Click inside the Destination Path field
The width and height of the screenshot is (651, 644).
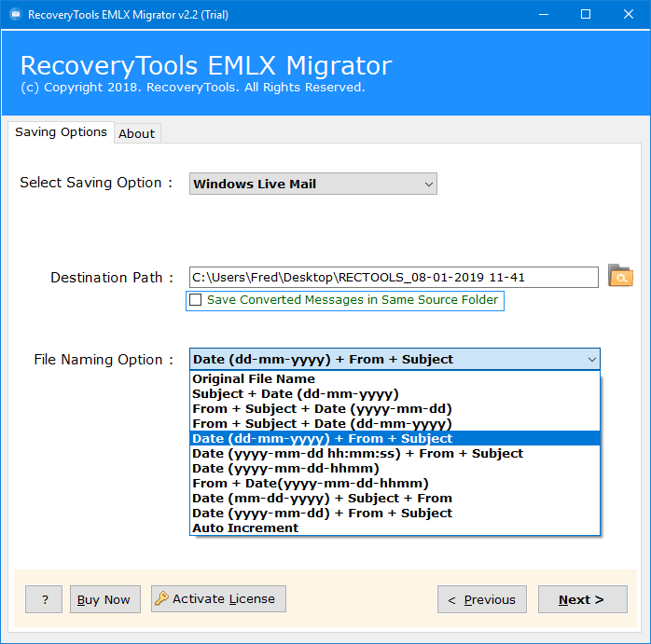point(394,277)
